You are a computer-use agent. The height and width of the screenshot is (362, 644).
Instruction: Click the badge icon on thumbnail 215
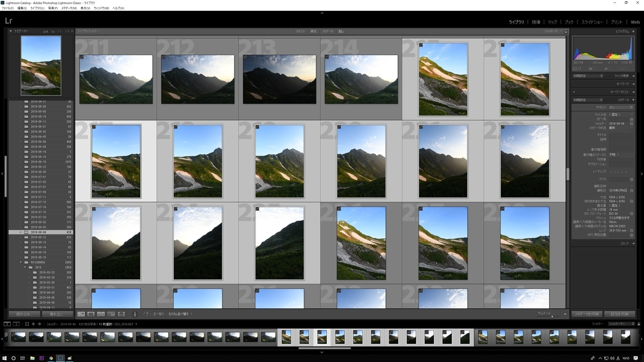421,45
